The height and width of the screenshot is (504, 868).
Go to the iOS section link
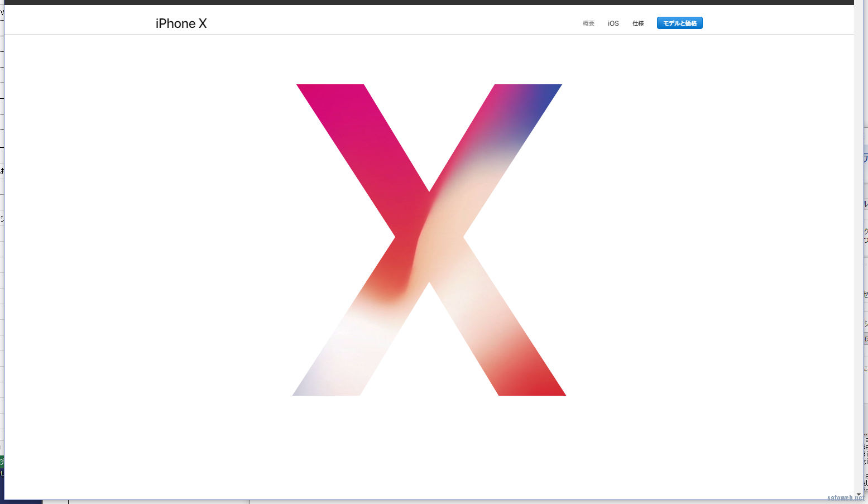pos(613,23)
